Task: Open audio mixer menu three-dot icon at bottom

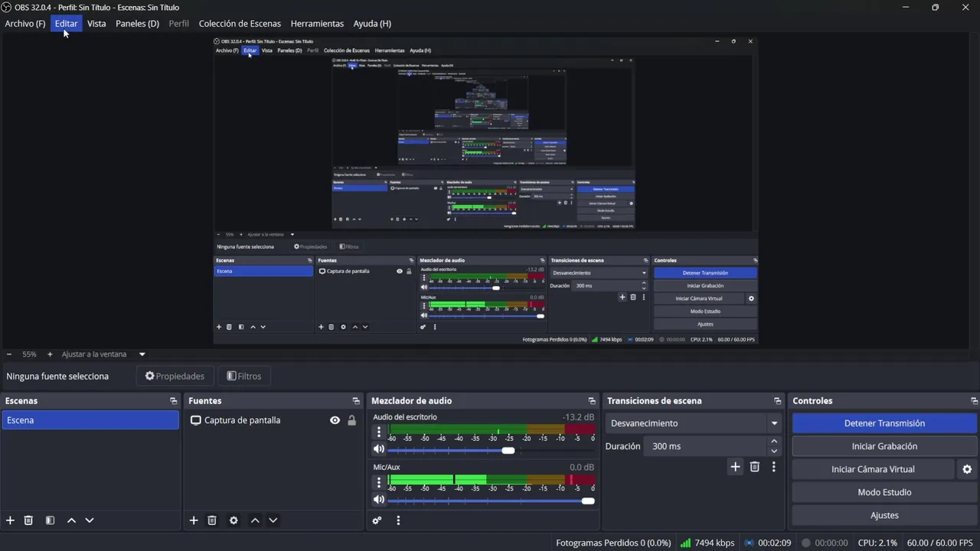Action: point(398,520)
